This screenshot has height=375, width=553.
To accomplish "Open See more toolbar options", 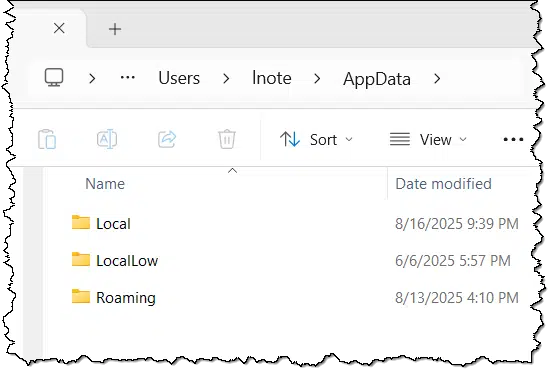I will click(x=513, y=140).
